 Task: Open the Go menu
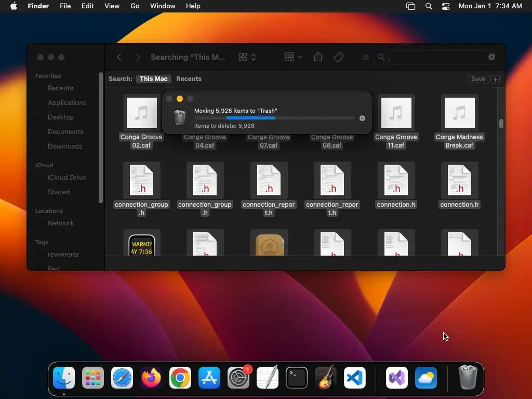coord(135,6)
